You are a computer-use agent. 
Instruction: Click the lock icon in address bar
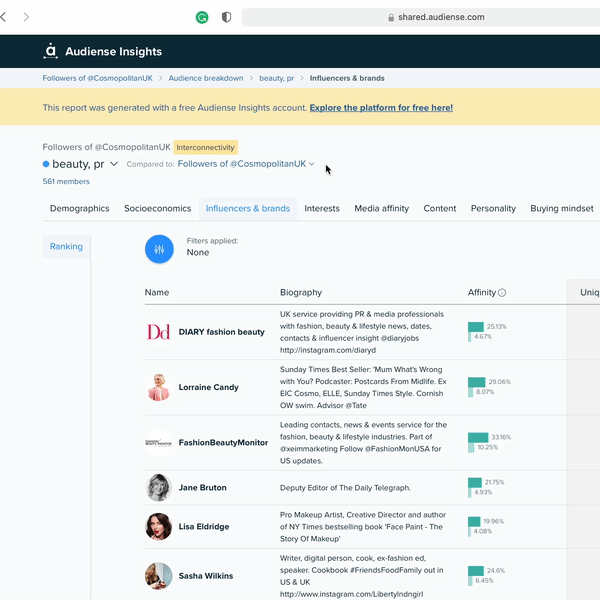point(391,18)
